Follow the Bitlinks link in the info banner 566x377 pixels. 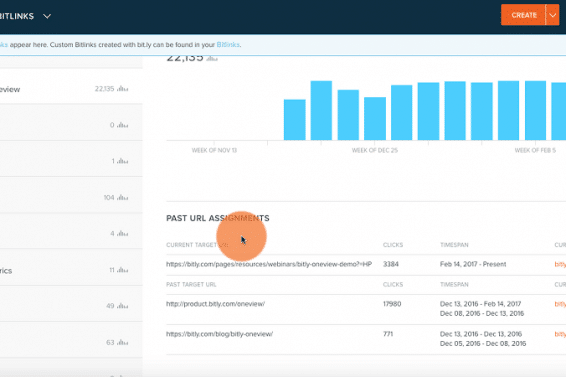228,45
